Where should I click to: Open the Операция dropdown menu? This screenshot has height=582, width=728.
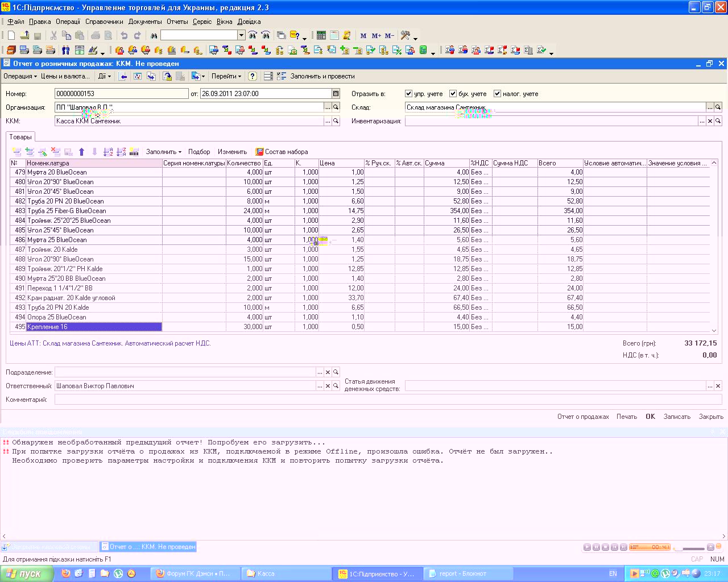tap(20, 76)
